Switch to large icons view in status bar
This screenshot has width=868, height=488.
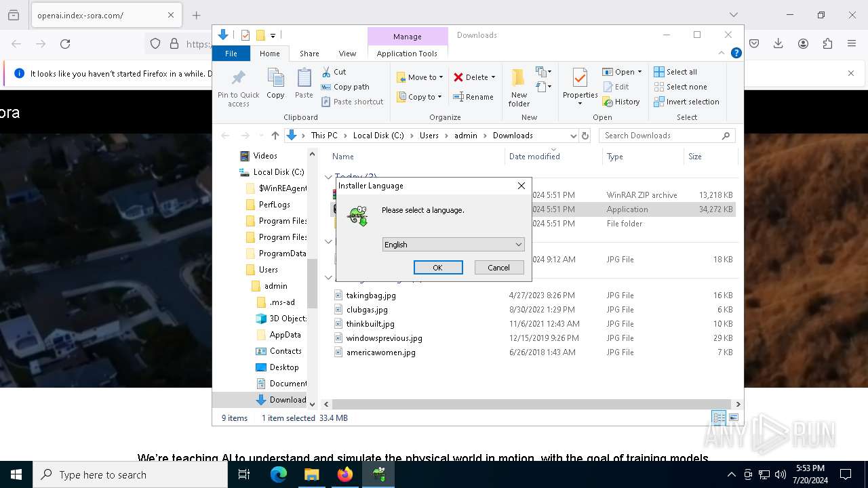(x=734, y=418)
